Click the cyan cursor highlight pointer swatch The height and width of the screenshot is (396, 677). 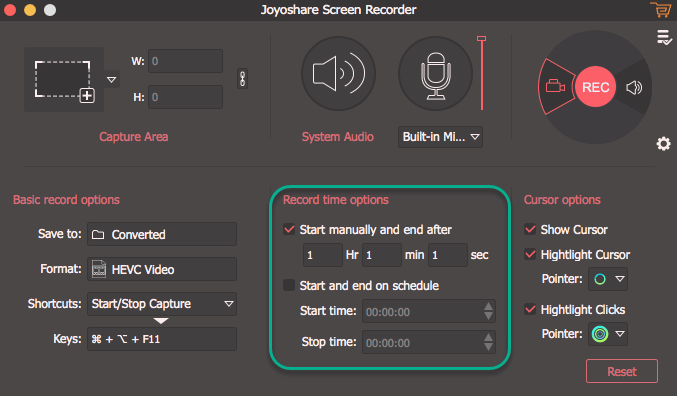pos(600,279)
